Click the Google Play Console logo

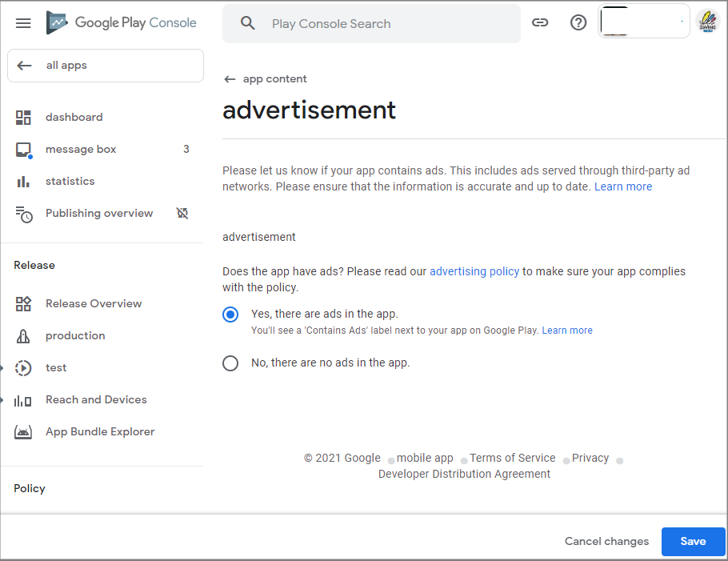[x=121, y=22]
